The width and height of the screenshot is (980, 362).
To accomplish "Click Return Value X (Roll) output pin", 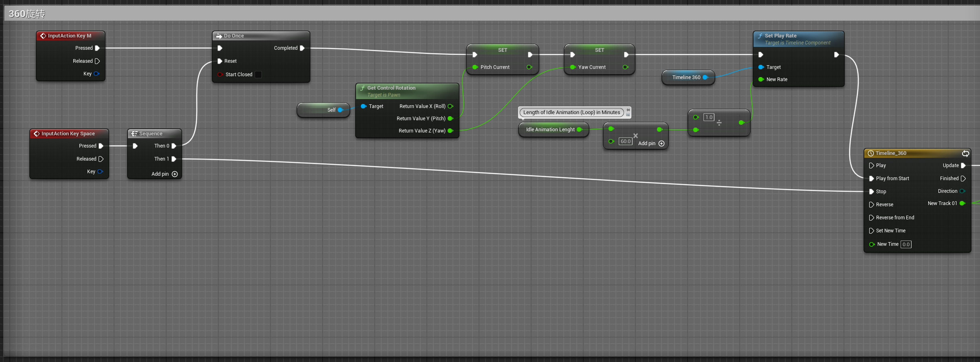I will 450,106.
